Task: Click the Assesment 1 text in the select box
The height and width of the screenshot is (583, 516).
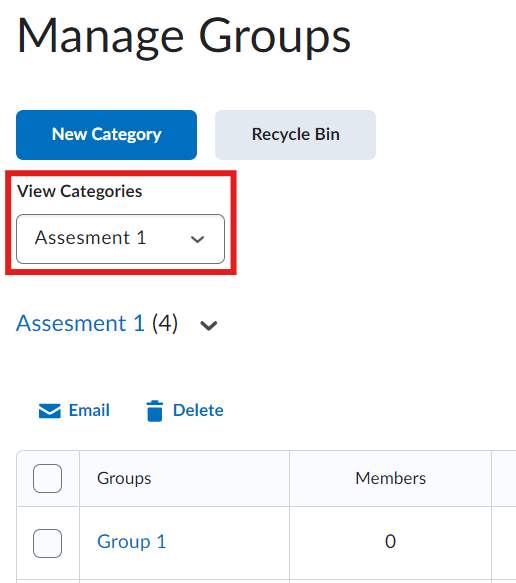Action: coord(90,238)
